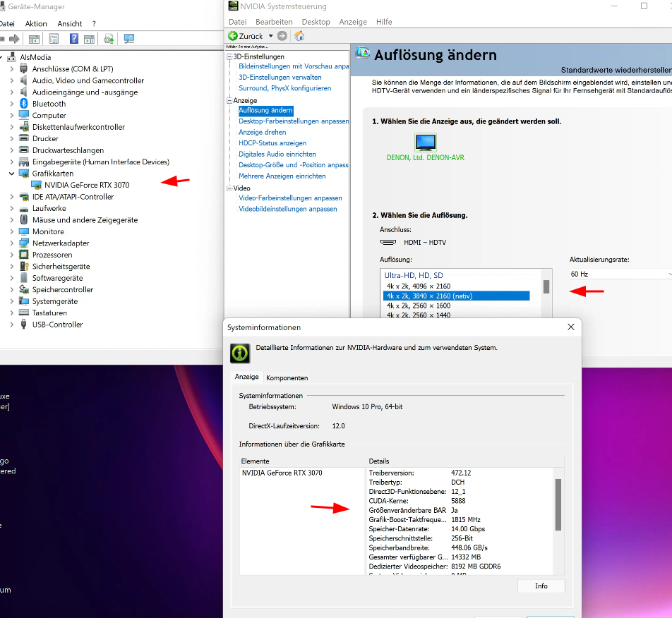
Task: Click the Mäuse und andere Zeigegeräte mouse icon
Action: coord(24,219)
